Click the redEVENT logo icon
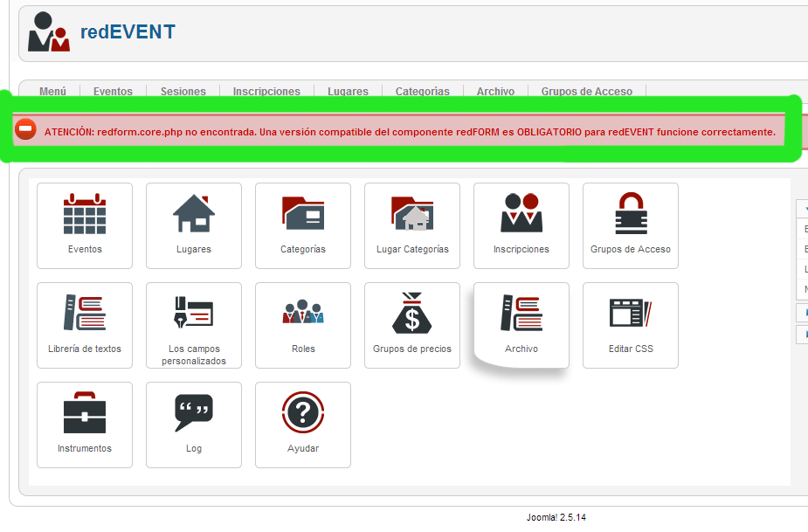 click(48, 32)
